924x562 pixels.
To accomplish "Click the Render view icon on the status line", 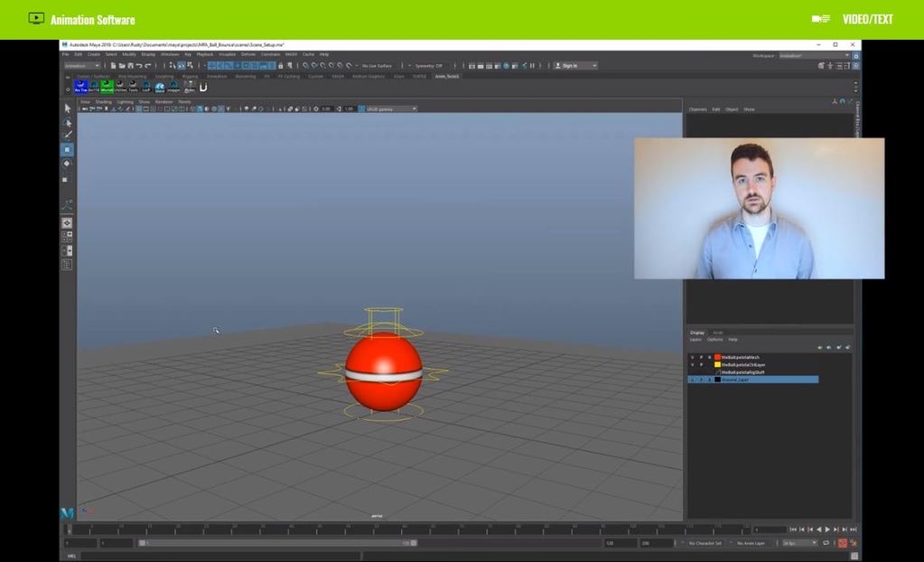I will tap(472, 66).
